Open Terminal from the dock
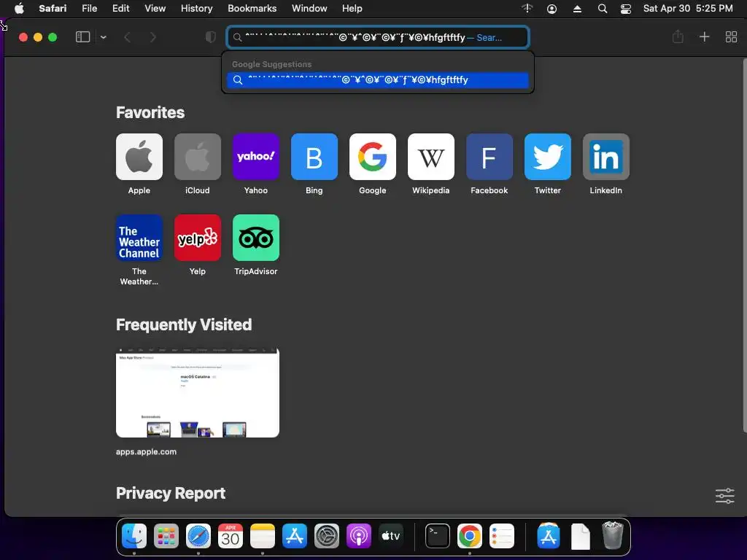 click(x=438, y=536)
